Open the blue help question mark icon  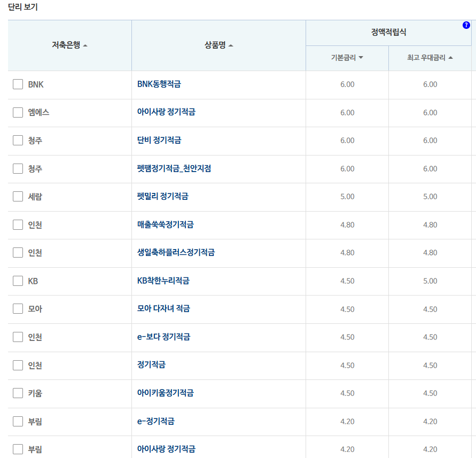pos(466,25)
